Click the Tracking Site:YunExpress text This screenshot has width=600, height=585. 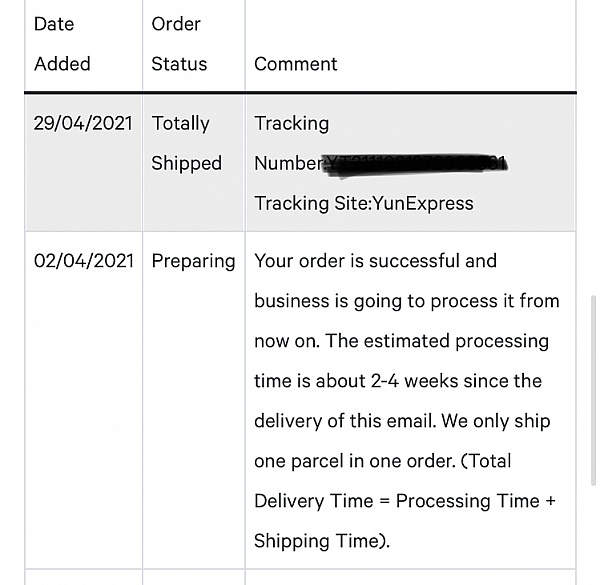coord(364,203)
